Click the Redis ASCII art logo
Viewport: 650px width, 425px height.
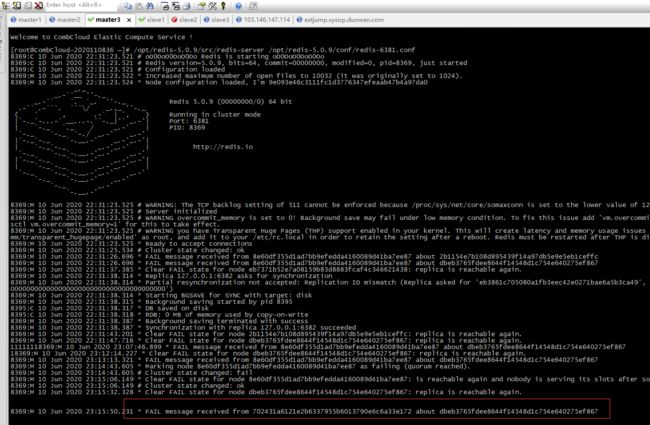[x=82, y=142]
